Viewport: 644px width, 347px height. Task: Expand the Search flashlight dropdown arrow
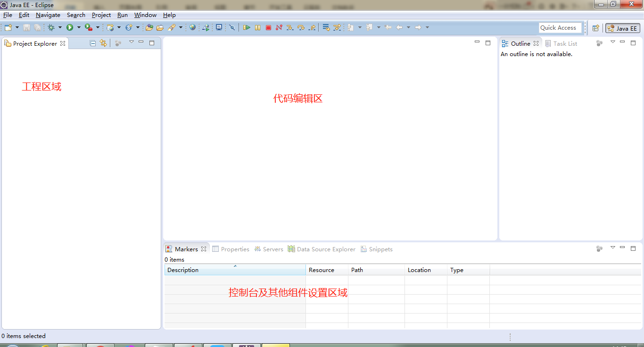click(181, 27)
